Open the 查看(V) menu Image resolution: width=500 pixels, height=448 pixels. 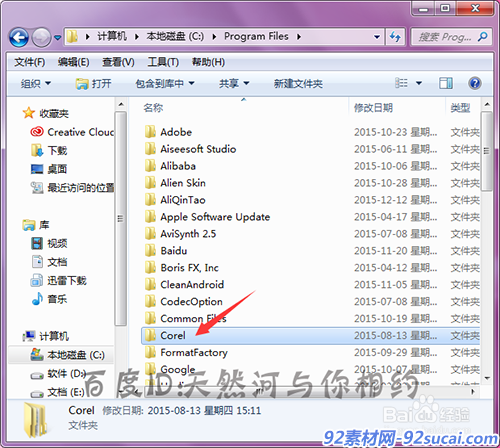[x=118, y=62]
